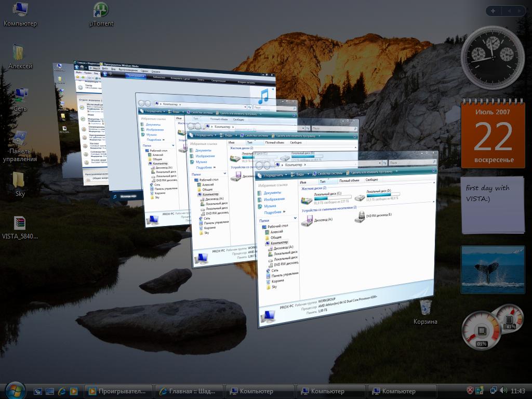Click the CPU meter gadget showing 01%
This screenshot has width=532, height=399.
click(481, 331)
